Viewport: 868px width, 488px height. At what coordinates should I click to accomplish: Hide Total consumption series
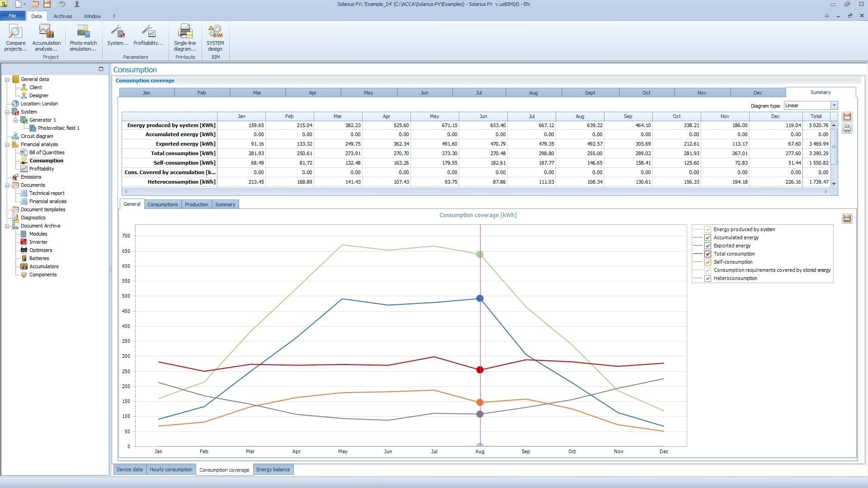point(708,254)
